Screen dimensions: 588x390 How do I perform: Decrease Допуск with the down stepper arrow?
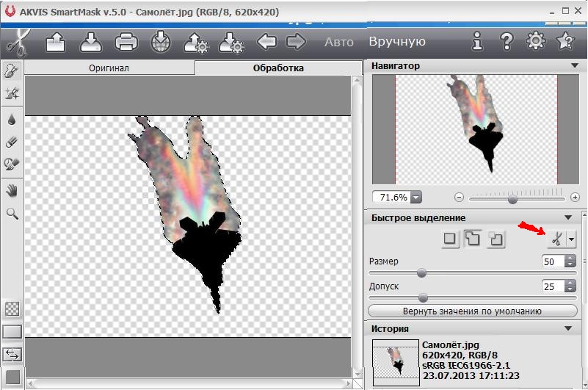(570, 290)
